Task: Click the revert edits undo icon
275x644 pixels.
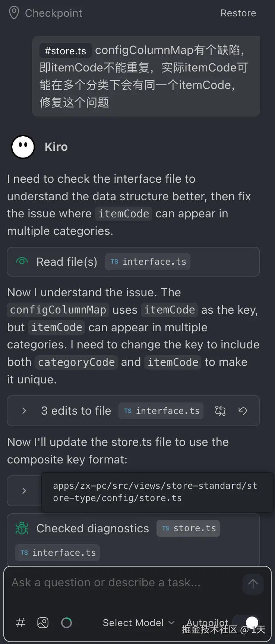Action: [x=243, y=411]
